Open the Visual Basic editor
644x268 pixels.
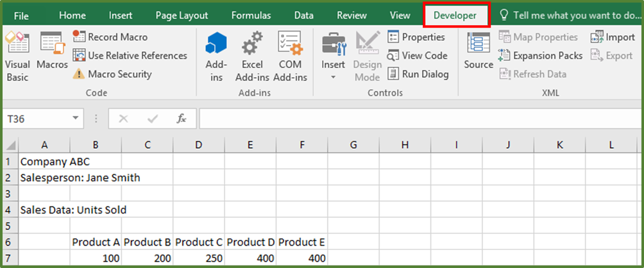click(x=17, y=56)
